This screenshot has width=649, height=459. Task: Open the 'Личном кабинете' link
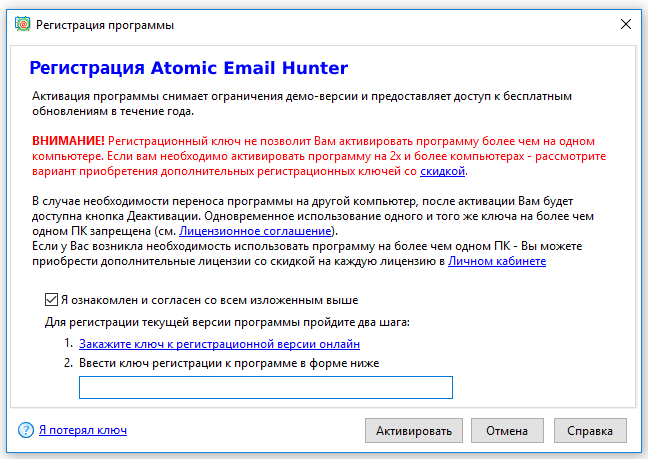point(497,261)
